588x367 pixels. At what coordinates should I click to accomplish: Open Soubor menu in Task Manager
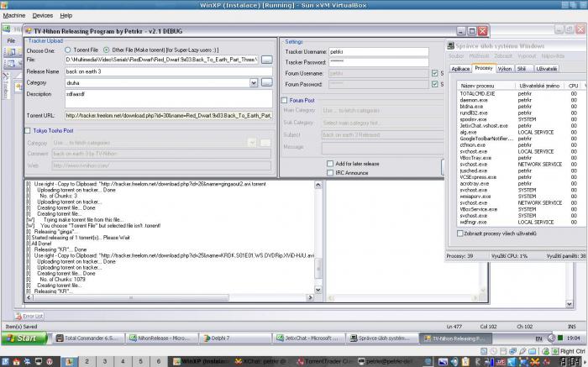pos(456,56)
